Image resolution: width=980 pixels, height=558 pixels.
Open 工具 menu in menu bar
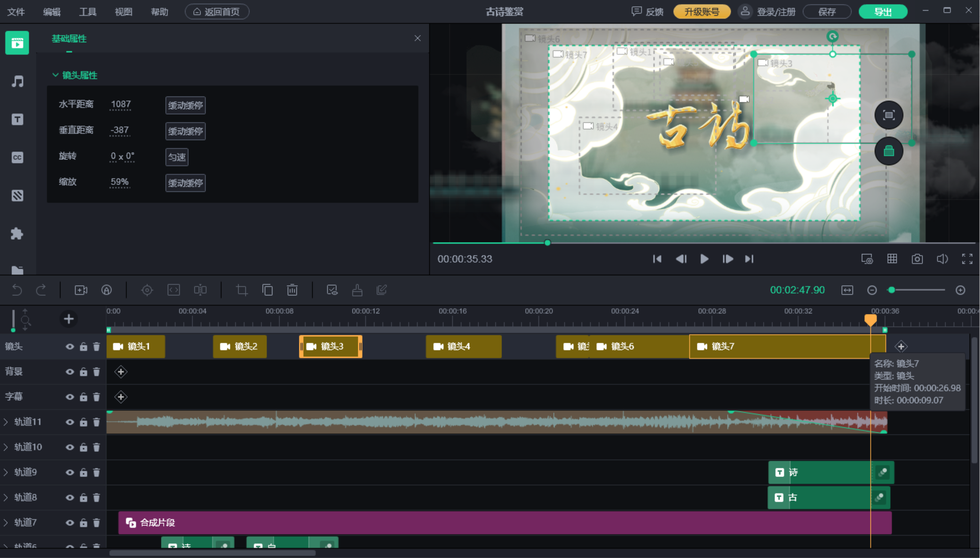[x=88, y=11]
